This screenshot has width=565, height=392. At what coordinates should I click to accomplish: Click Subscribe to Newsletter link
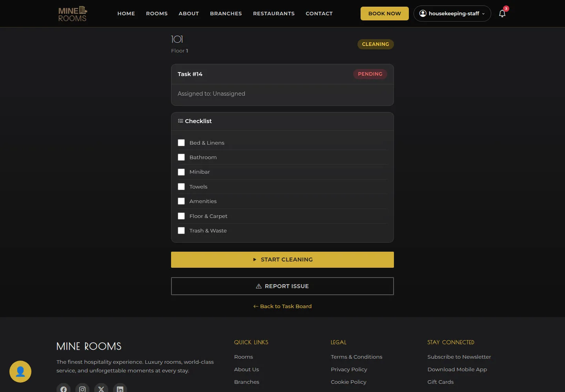[x=459, y=357]
